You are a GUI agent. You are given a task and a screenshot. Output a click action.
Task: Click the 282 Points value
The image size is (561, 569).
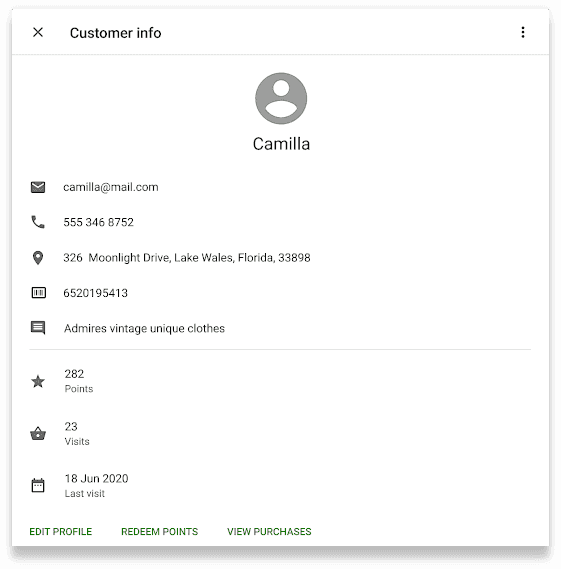tap(79, 381)
